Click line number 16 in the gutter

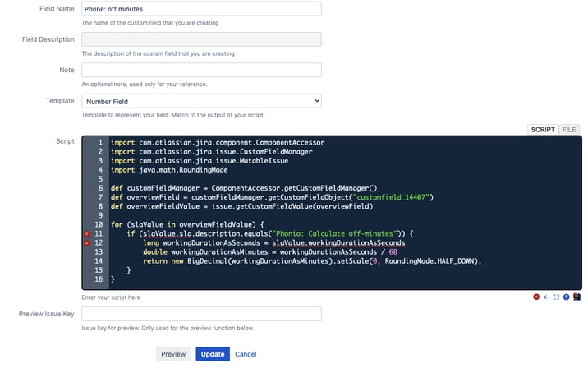(x=99, y=279)
